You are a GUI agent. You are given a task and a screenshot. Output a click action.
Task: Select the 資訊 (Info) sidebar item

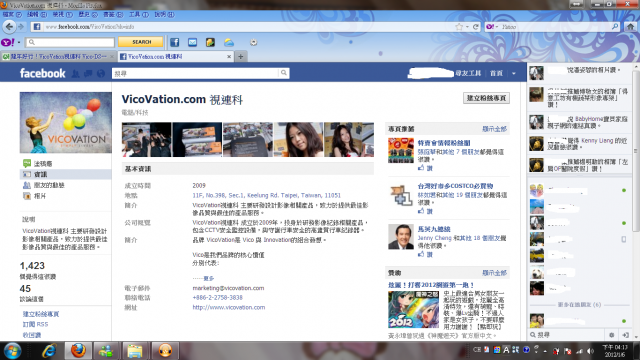(65, 174)
